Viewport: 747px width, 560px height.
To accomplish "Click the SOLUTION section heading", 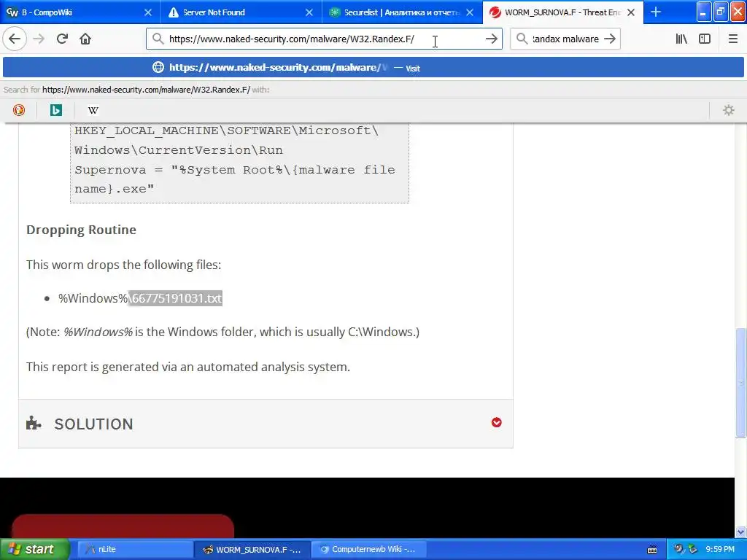I will point(94,424).
